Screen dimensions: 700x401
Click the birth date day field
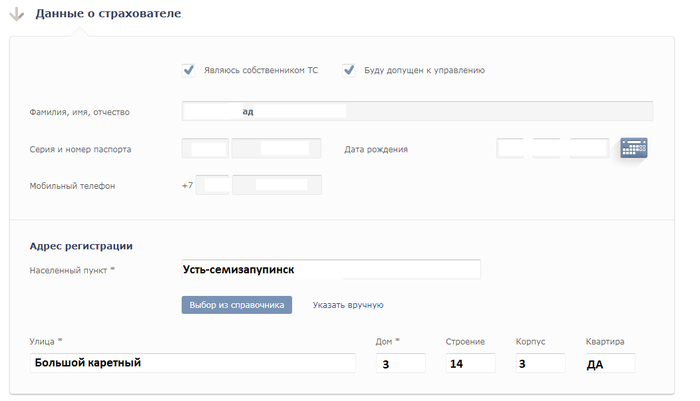pos(512,149)
